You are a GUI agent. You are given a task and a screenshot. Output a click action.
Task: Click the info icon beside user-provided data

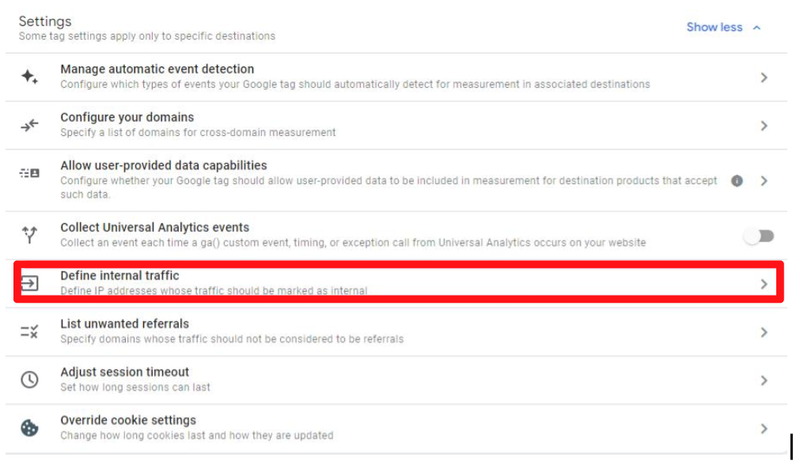(737, 181)
